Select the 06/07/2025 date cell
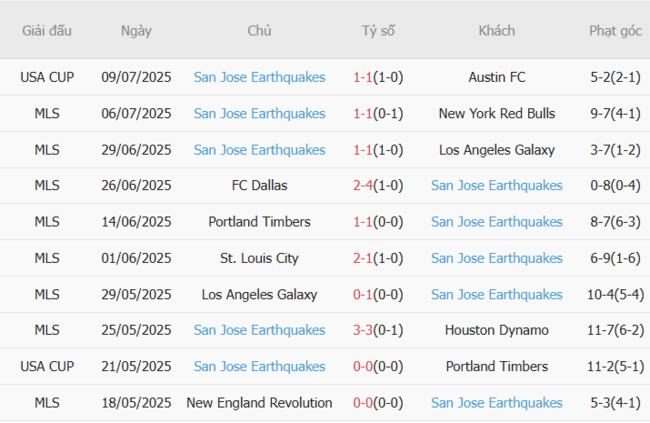Screen dimensions: 650x423 coord(136,113)
